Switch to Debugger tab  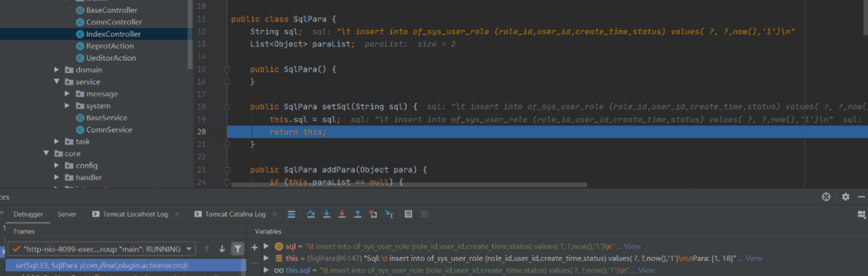coord(29,214)
